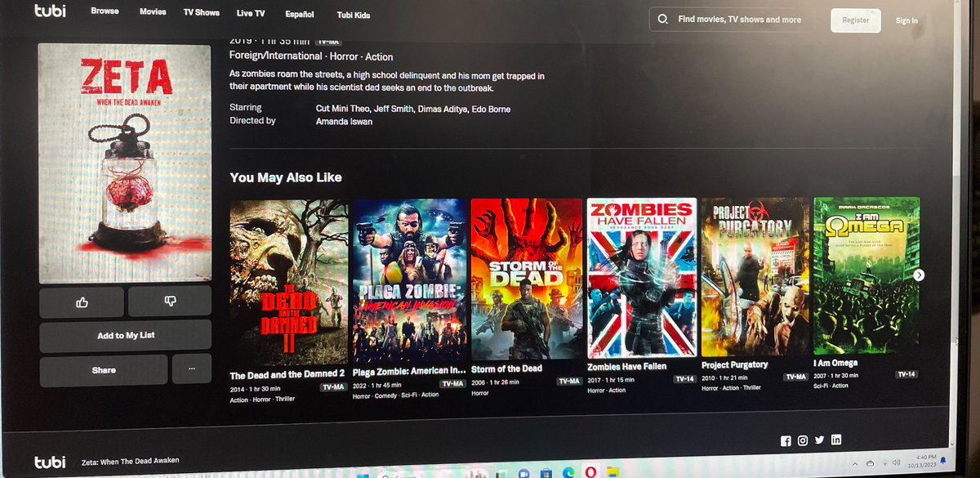Open Project Purgatory poster
Screen dimensions: 980x478
[x=756, y=276]
